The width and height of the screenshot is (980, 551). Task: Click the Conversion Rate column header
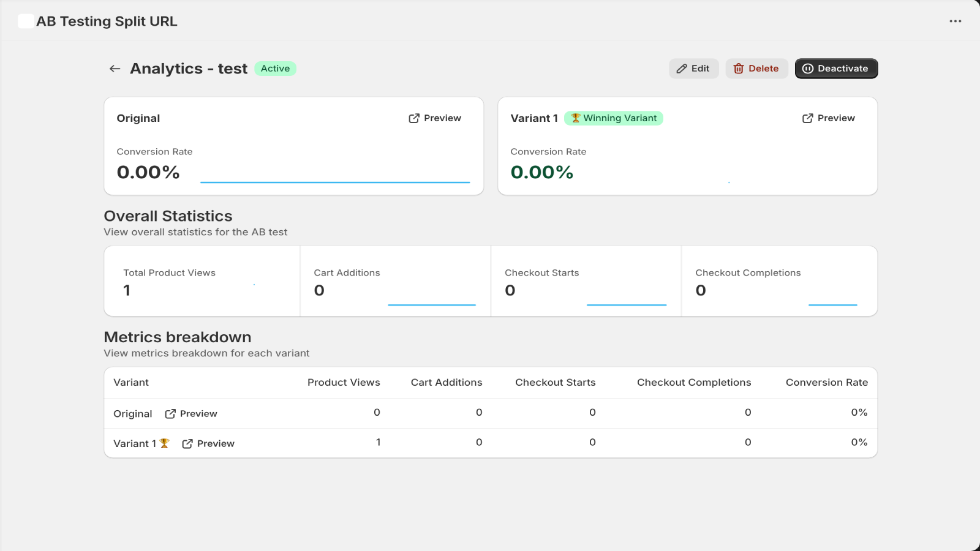[827, 383]
